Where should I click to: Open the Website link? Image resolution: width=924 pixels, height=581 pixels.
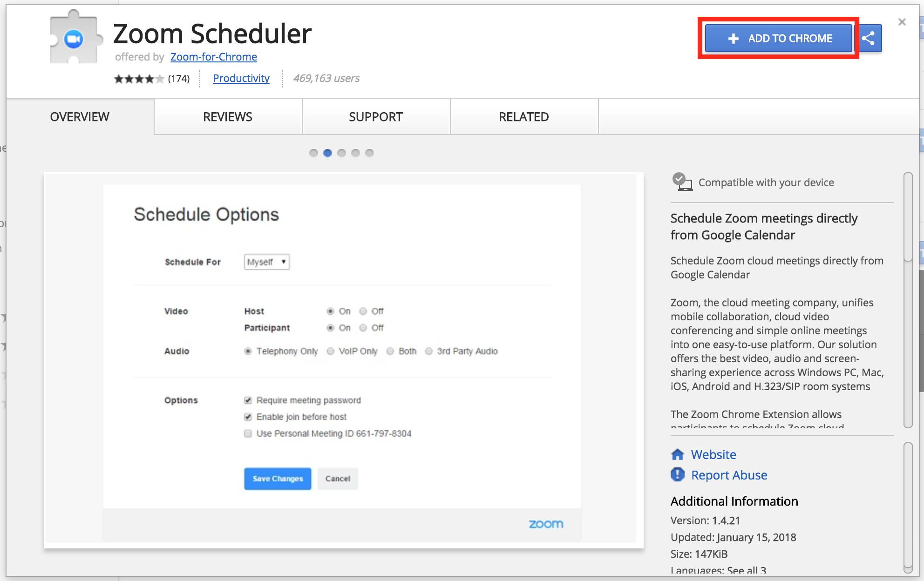(x=713, y=454)
